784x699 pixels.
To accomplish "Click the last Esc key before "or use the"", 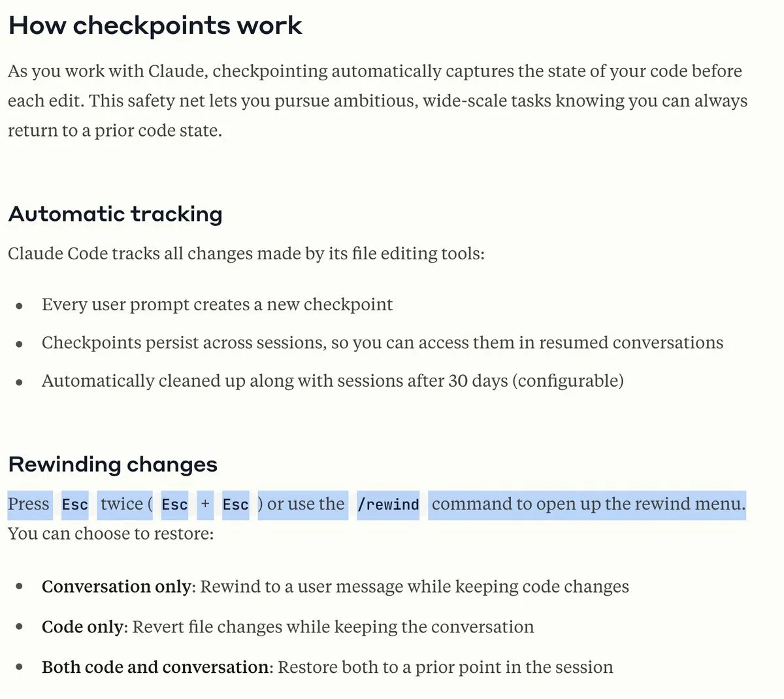I will 235,505.
